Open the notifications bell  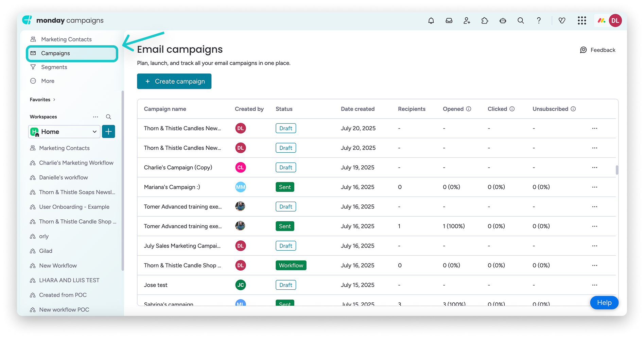point(431,21)
